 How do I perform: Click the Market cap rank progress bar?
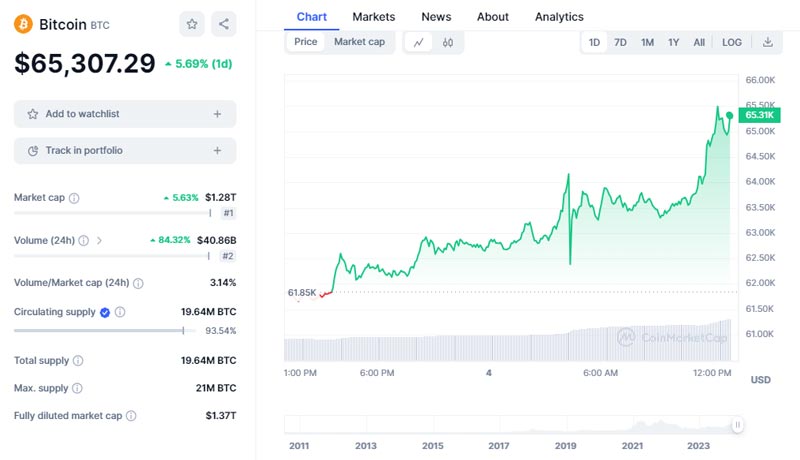click(113, 213)
